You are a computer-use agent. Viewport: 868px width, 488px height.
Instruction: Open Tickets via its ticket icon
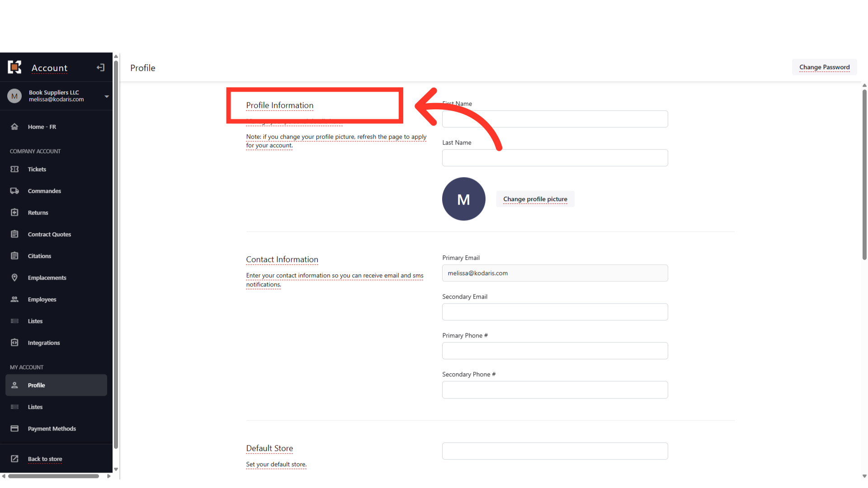(x=14, y=169)
